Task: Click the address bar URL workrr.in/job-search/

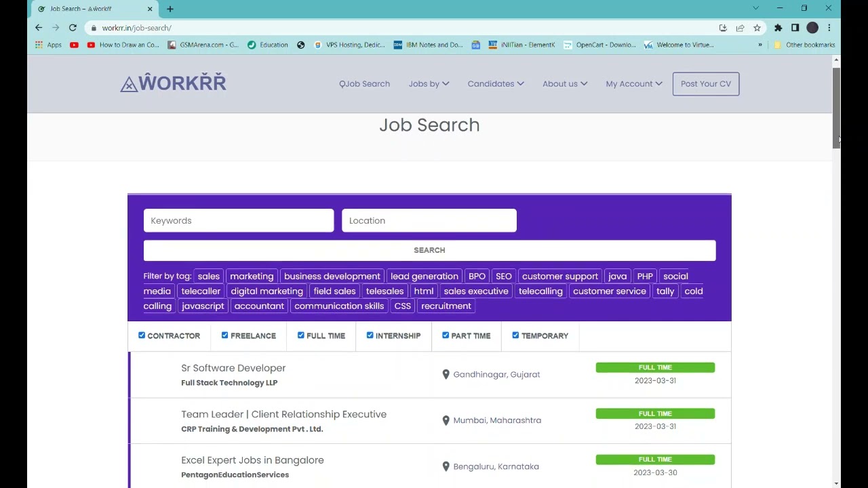Action: [136, 28]
